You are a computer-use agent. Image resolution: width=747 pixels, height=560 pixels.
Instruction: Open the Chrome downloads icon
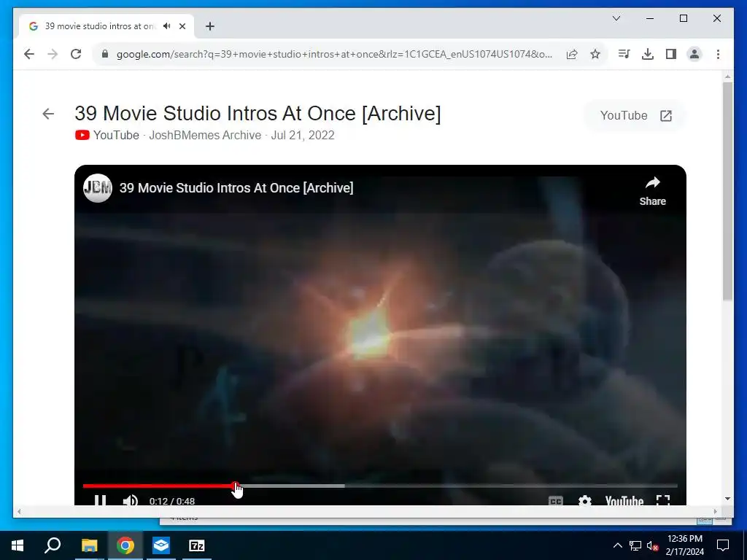648,54
